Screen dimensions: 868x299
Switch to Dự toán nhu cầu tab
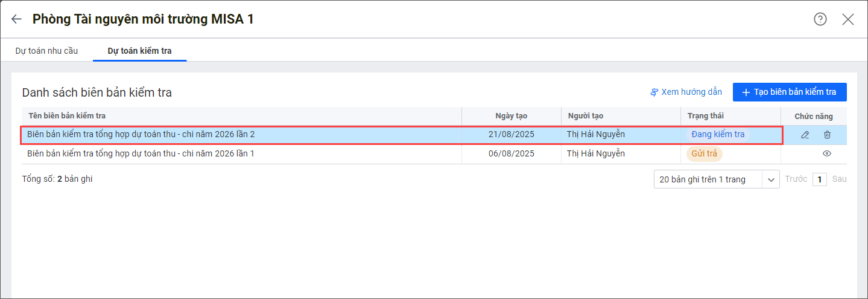point(46,51)
